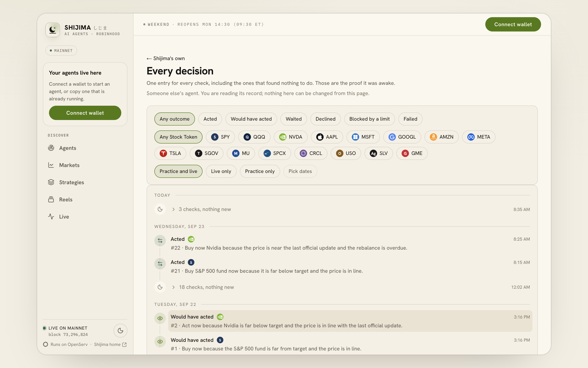Filter by the USO token chip
This screenshot has height=368, width=588.
pos(346,153)
